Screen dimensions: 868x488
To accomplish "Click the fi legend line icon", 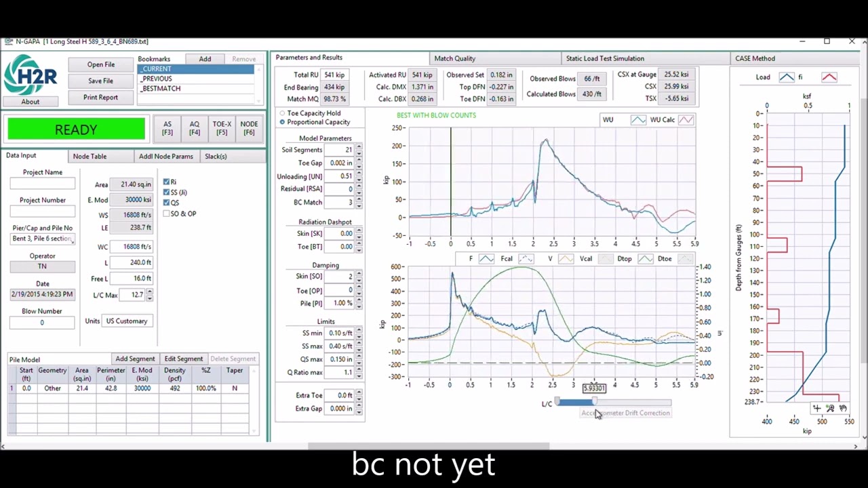I will tap(829, 77).
